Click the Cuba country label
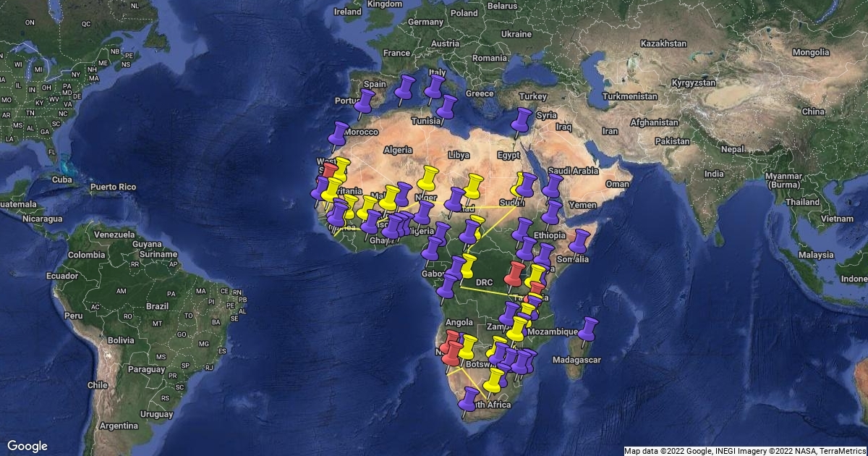Viewport: 868px width, 456px height. 61,180
